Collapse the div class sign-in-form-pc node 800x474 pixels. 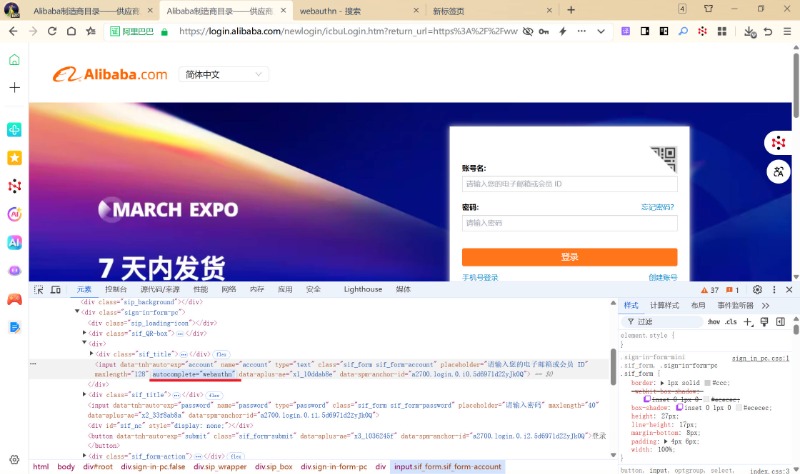pyautogui.click(x=77, y=311)
